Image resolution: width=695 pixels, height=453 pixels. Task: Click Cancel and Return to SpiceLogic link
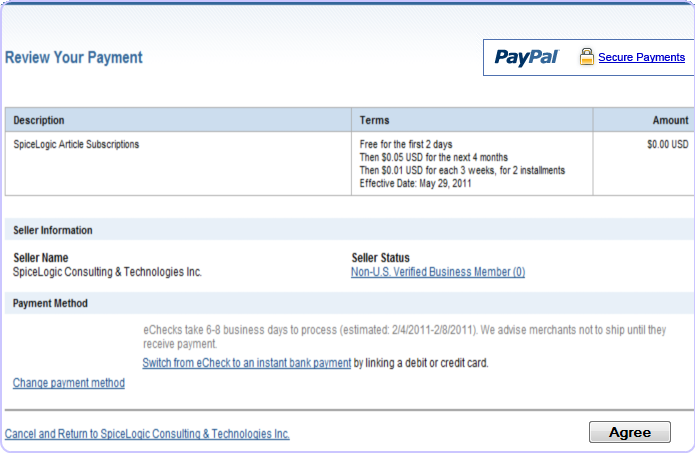[147, 434]
